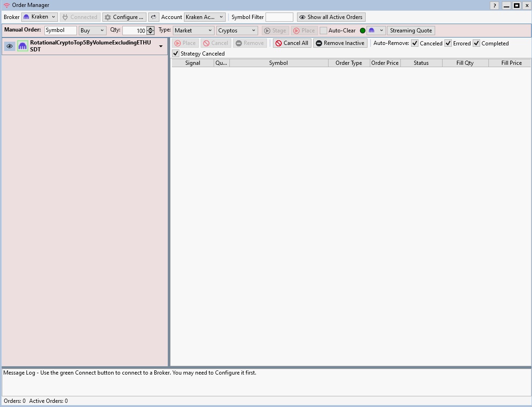The image size is (532, 407).
Task: Enable the Auto-Clear checkbox
Action: [323, 31]
